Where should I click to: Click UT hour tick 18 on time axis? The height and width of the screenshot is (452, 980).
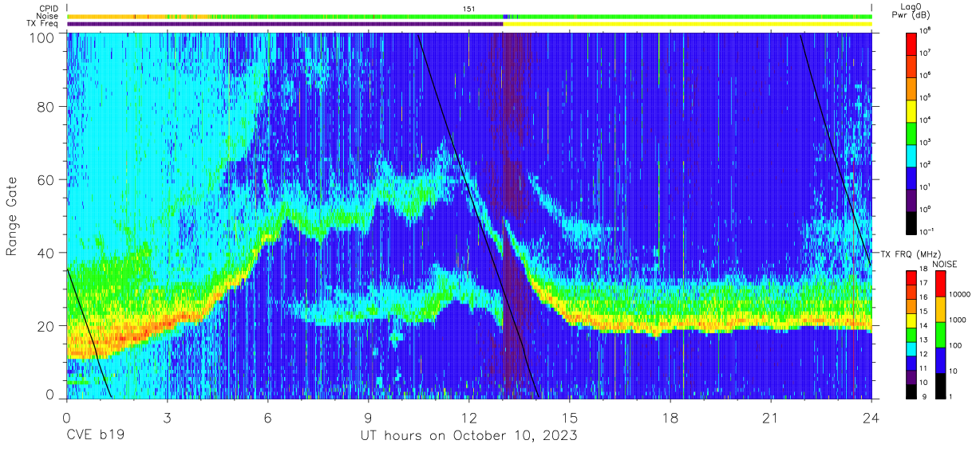(670, 417)
